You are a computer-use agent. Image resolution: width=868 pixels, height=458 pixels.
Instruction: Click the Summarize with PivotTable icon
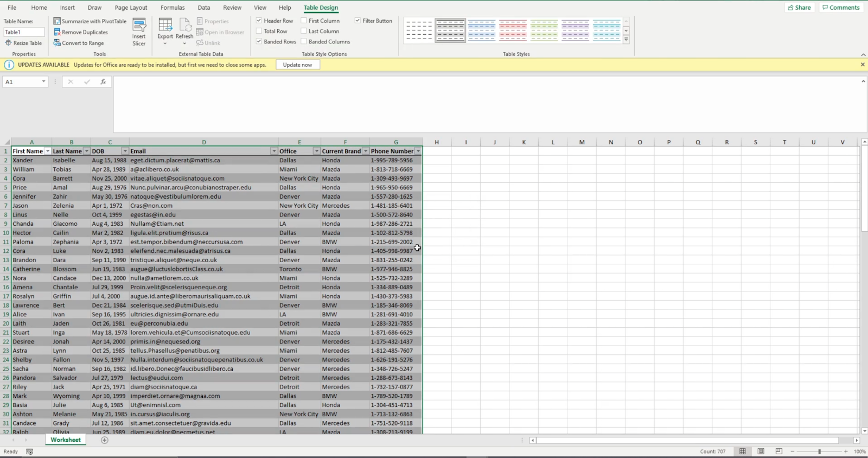tap(57, 21)
